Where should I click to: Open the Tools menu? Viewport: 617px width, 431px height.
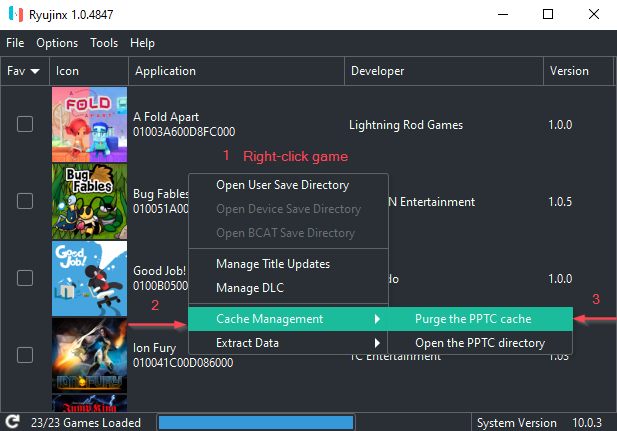pyautogui.click(x=104, y=43)
